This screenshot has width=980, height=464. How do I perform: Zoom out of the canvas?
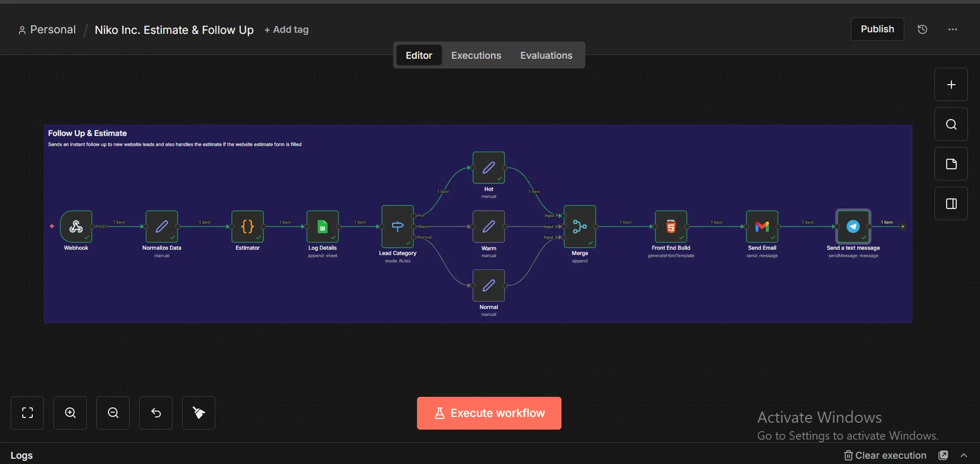tap(113, 413)
